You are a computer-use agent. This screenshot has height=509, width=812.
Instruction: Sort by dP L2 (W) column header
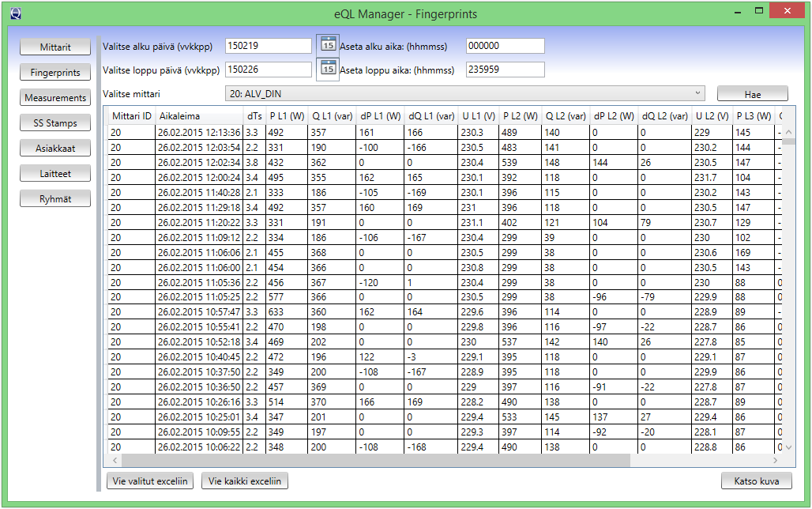pos(614,116)
